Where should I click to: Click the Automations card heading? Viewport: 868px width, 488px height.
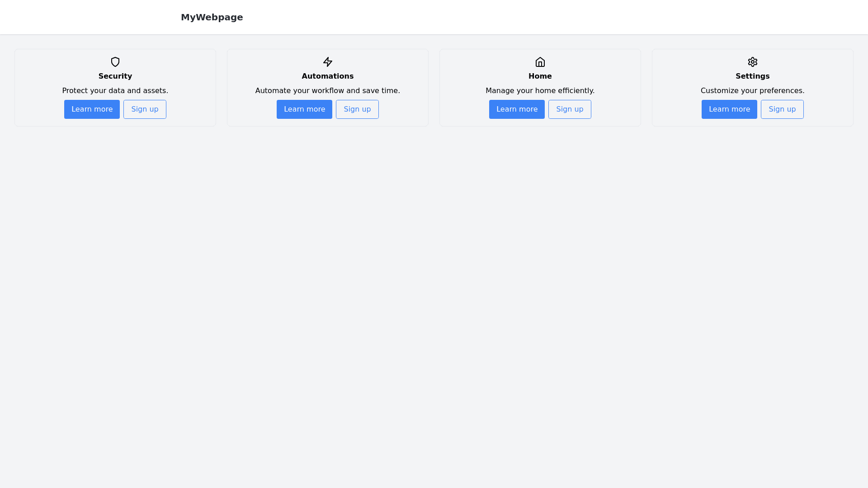coord(328,76)
